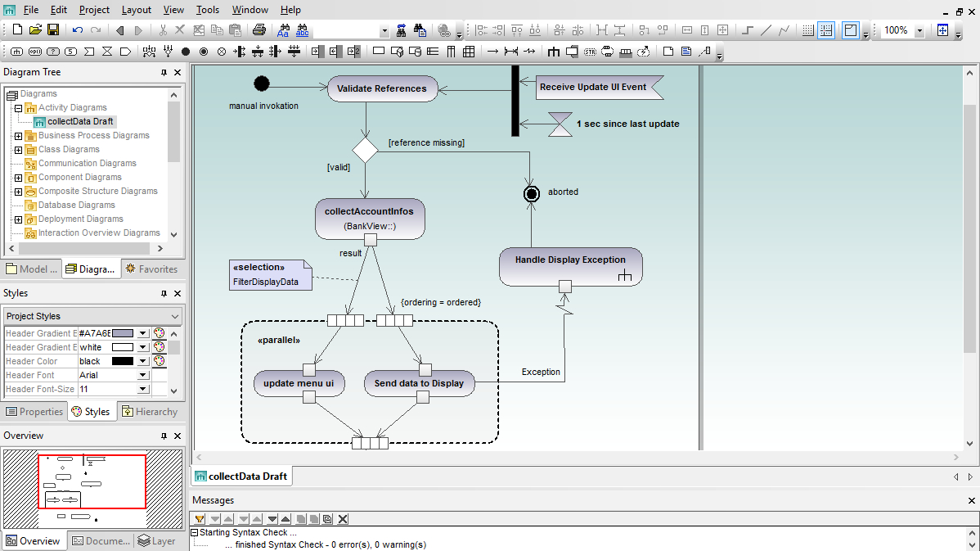Select the Send Signal Action tool

[126, 52]
